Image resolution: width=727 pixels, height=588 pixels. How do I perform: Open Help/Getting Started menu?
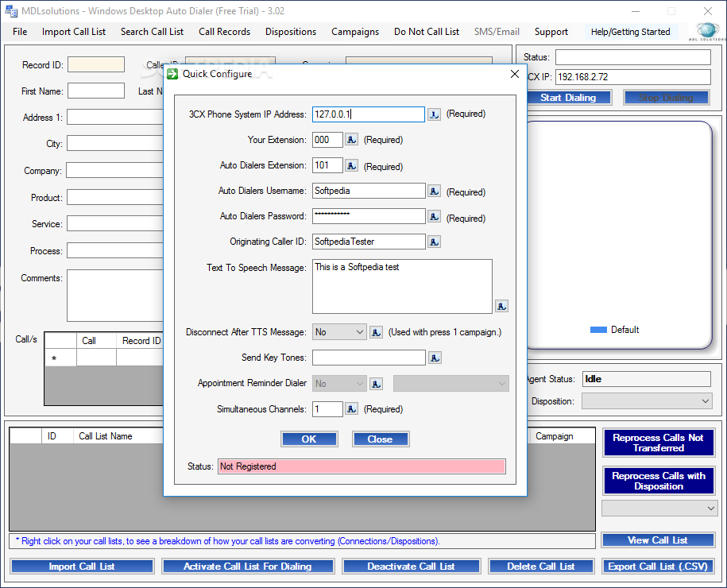[x=631, y=32]
